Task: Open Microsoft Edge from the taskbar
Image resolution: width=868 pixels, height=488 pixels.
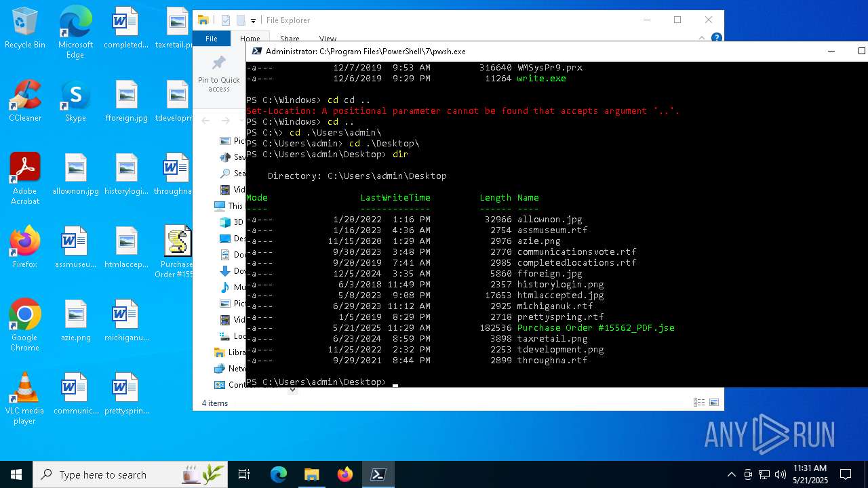Action: [279, 474]
